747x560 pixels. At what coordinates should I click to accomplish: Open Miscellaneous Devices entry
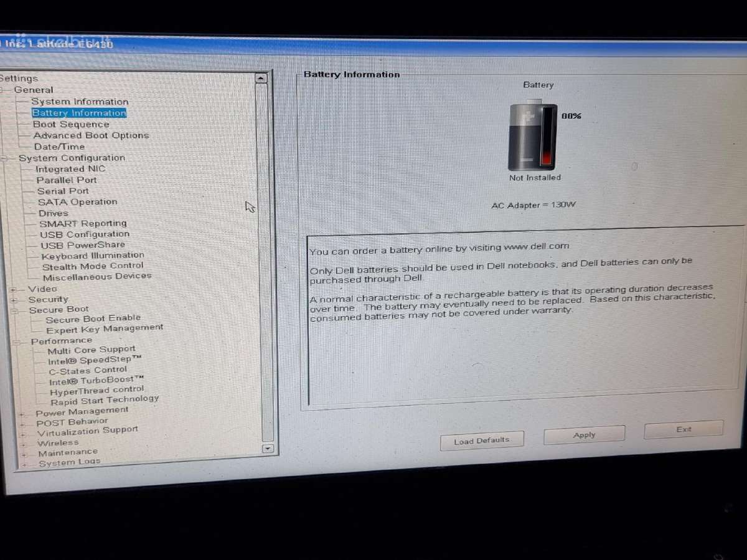pyautogui.click(x=97, y=276)
